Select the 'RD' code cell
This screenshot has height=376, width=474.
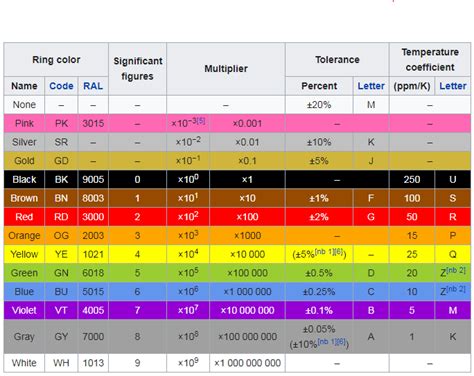click(x=61, y=217)
